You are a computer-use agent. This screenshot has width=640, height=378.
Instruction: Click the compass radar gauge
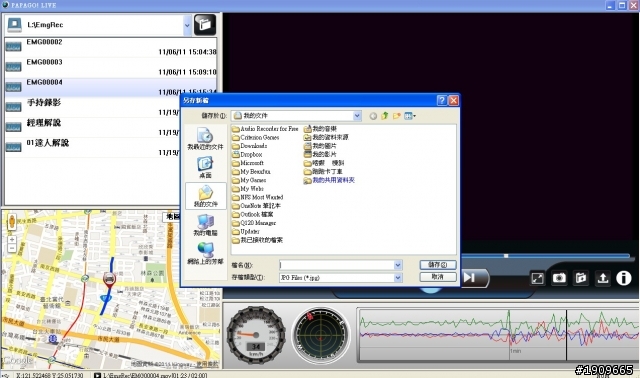tap(321, 336)
